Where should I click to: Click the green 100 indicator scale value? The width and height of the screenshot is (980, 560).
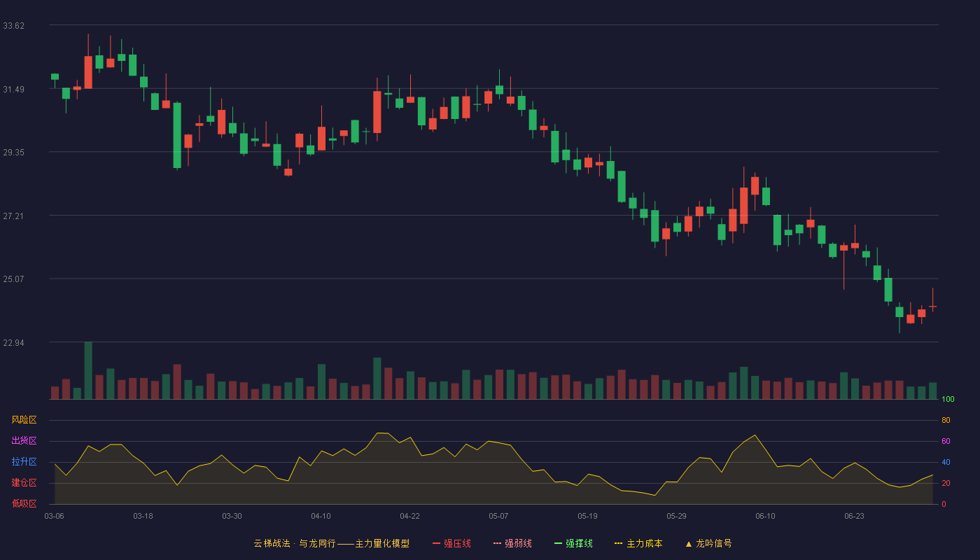(x=948, y=399)
